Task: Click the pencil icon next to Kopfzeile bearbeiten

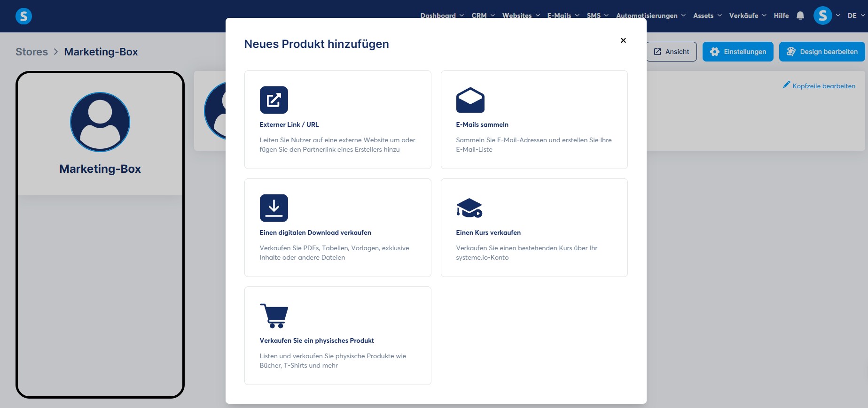Action: tap(786, 85)
